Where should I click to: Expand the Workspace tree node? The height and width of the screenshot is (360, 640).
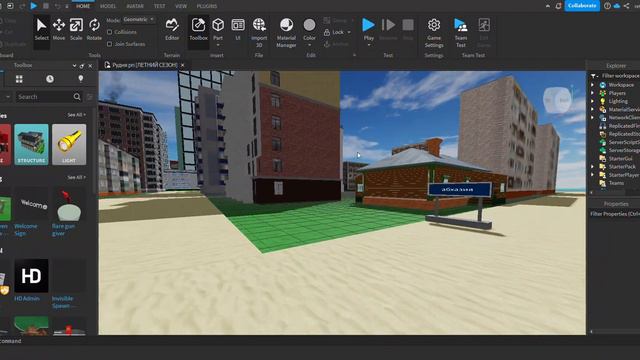tap(592, 85)
